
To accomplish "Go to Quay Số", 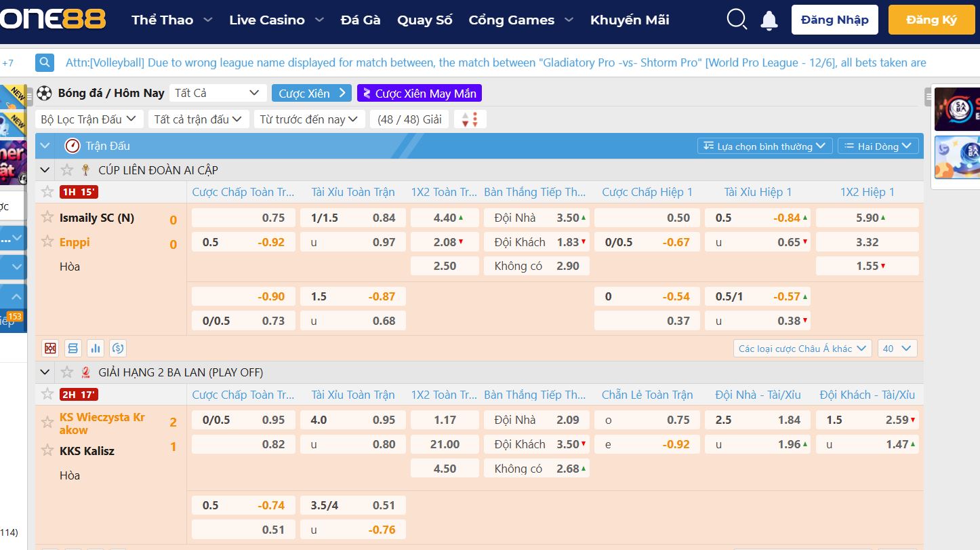I will pyautogui.click(x=425, y=20).
